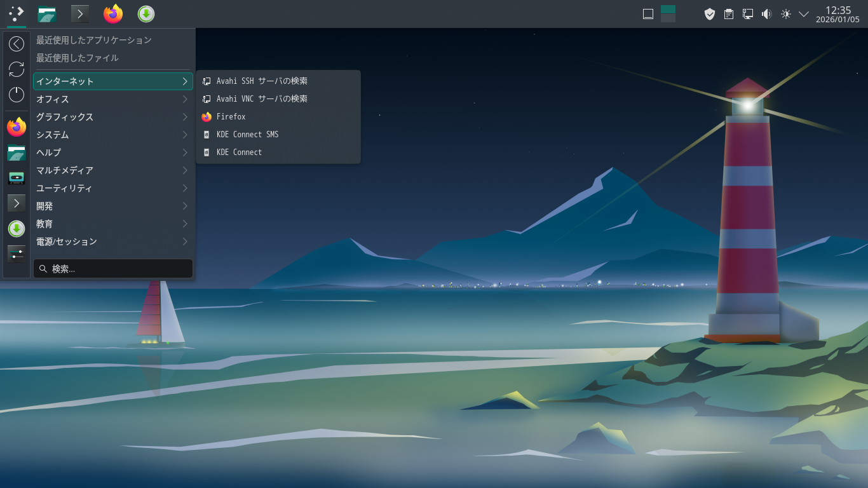Click the circled back arrow in menu sidebar
The height and width of the screenshot is (488, 868).
17,43
